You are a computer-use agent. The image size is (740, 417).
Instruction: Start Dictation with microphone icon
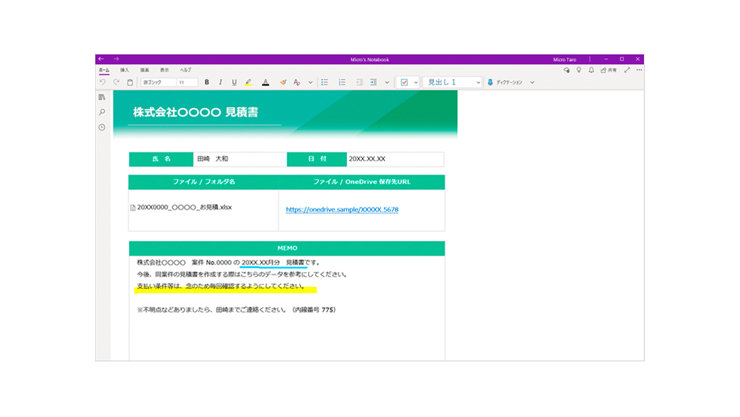[490, 82]
